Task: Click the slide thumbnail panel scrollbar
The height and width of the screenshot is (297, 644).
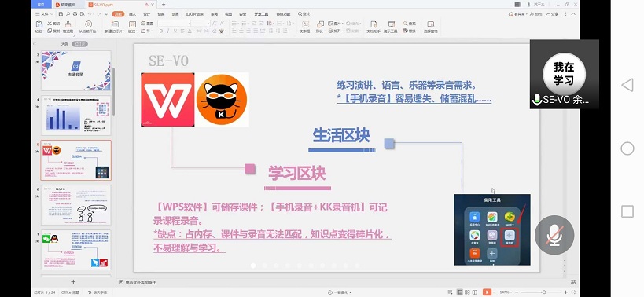Action: click(114, 91)
